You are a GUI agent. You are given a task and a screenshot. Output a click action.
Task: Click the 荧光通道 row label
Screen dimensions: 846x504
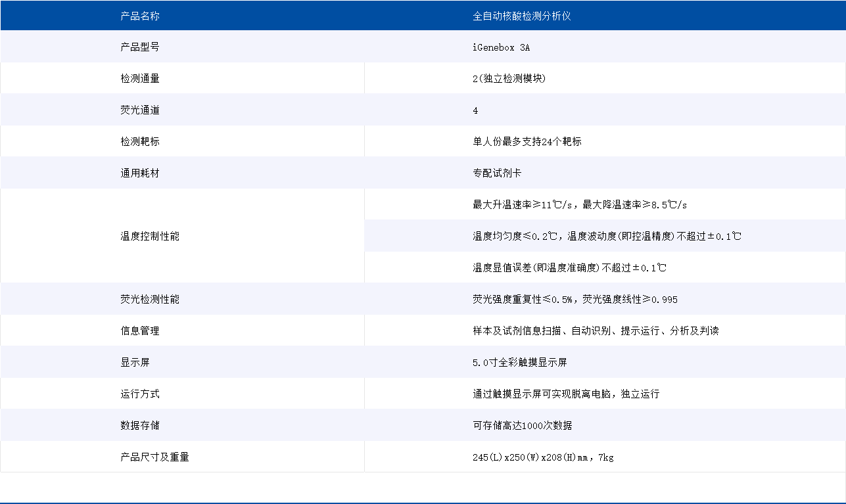point(138,109)
